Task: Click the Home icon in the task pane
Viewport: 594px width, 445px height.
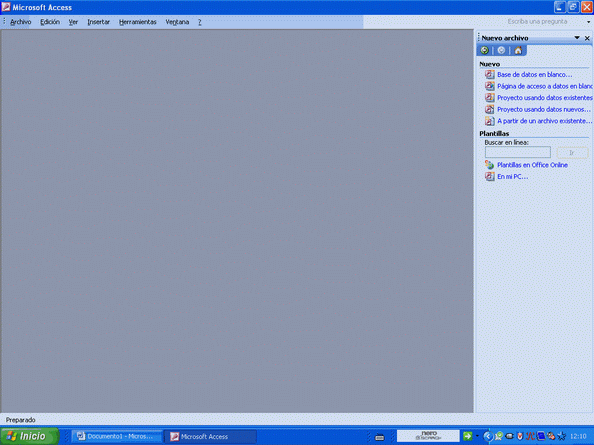Action: pos(518,50)
